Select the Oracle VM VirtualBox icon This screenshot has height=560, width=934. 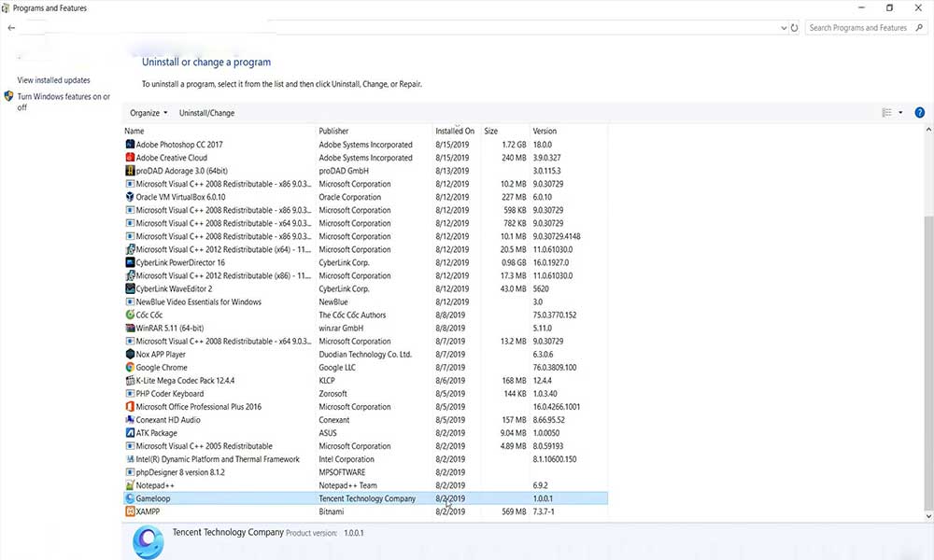click(130, 196)
